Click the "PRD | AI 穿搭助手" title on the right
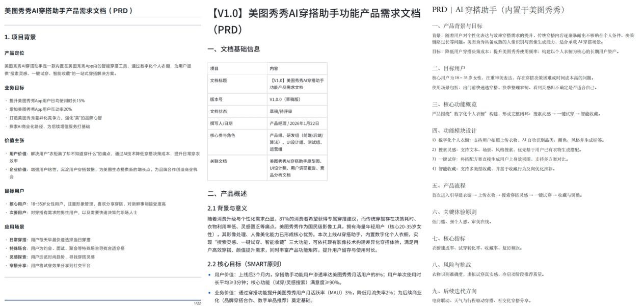Screen dimensions: 644x307 click(x=498, y=10)
